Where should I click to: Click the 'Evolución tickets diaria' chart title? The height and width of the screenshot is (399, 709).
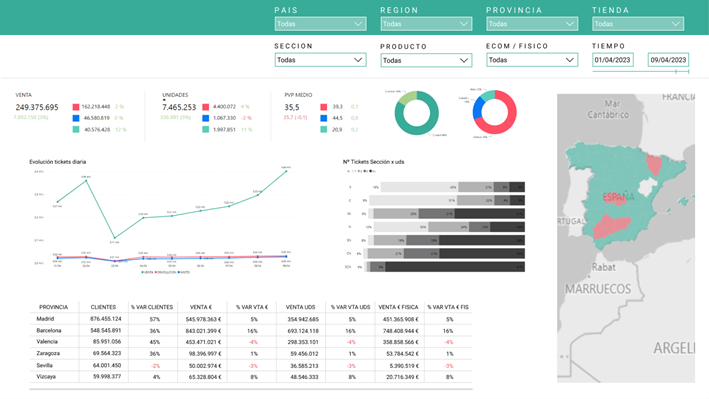tap(57, 162)
